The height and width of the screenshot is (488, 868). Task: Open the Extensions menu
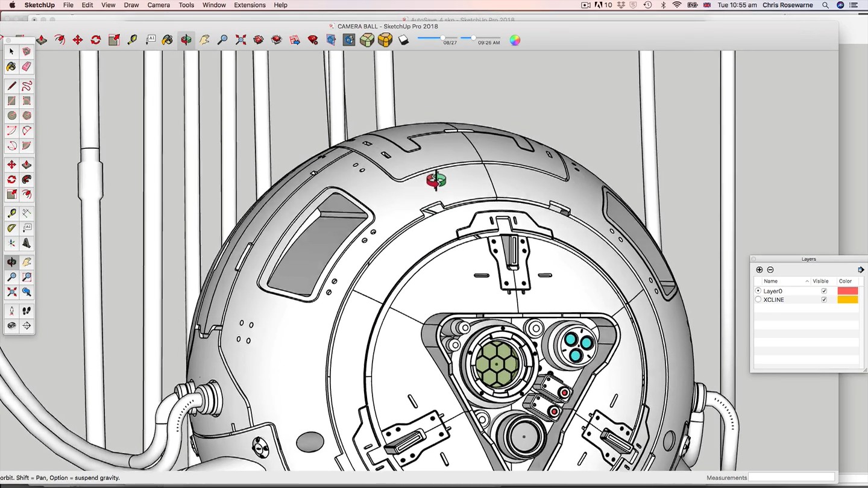click(250, 5)
